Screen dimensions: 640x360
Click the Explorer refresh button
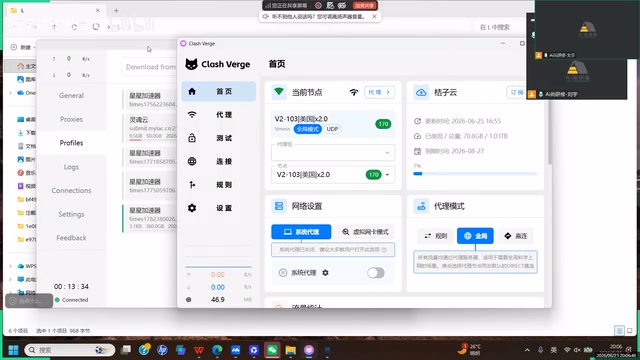(74, 27)
